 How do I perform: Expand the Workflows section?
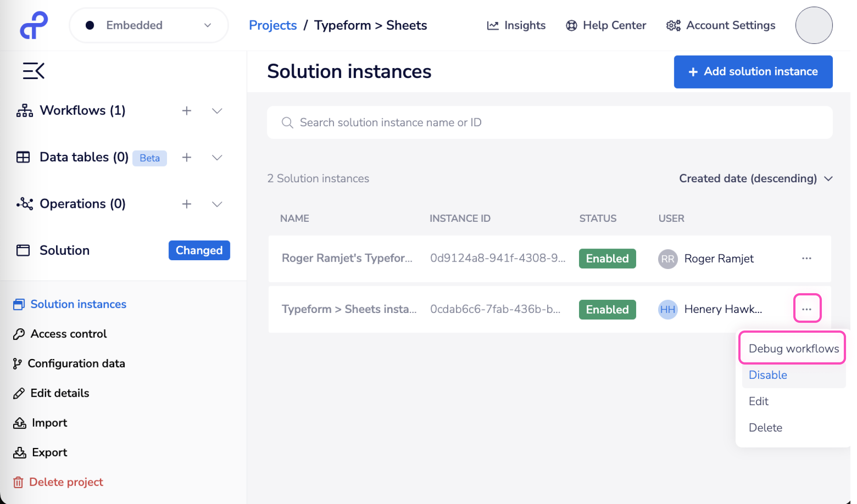coord(216,111)
